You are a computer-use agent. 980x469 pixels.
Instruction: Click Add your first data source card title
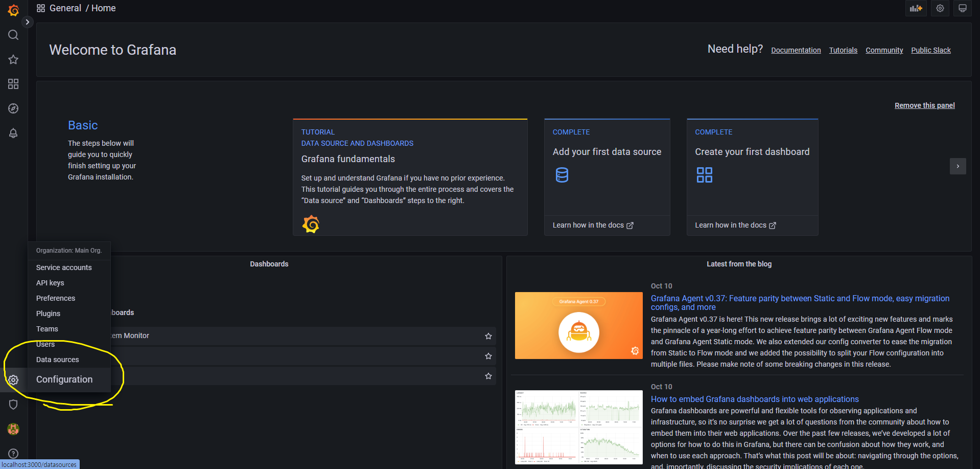[x=607, y=152]
